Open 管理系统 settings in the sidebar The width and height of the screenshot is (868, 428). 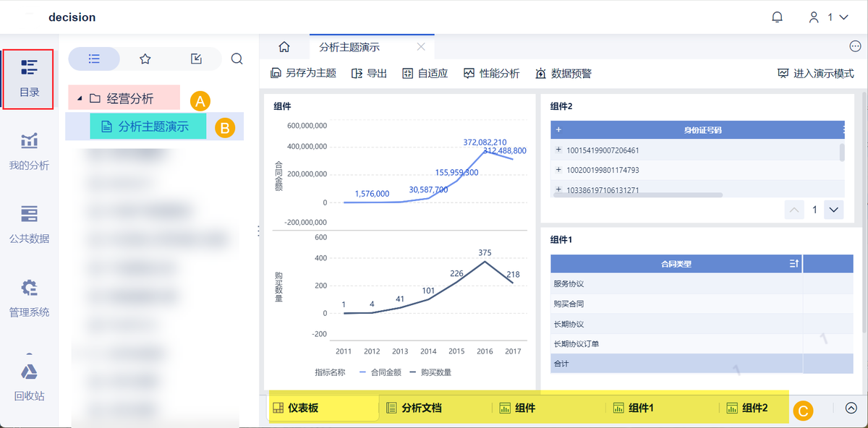(x=29, y=299)
